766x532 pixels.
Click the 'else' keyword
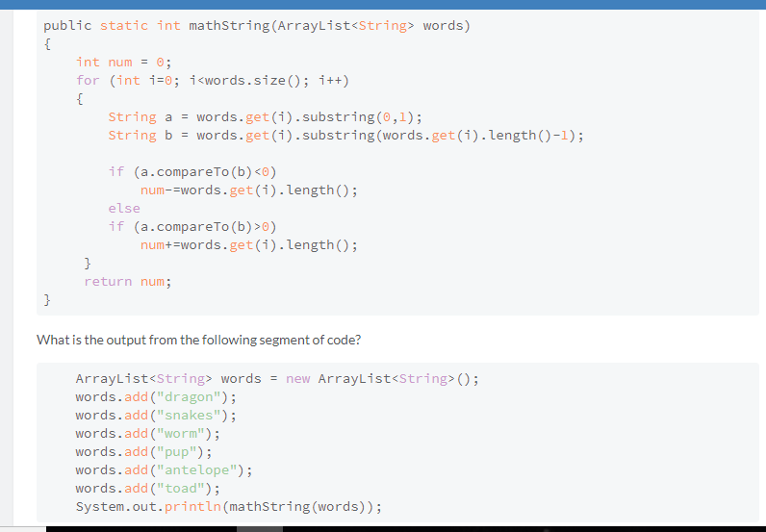point(124,208)
